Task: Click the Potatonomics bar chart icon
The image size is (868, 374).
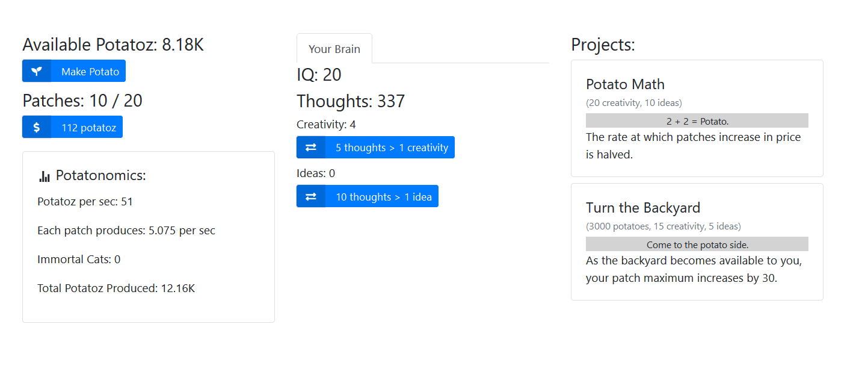Action: coord(45,176)
